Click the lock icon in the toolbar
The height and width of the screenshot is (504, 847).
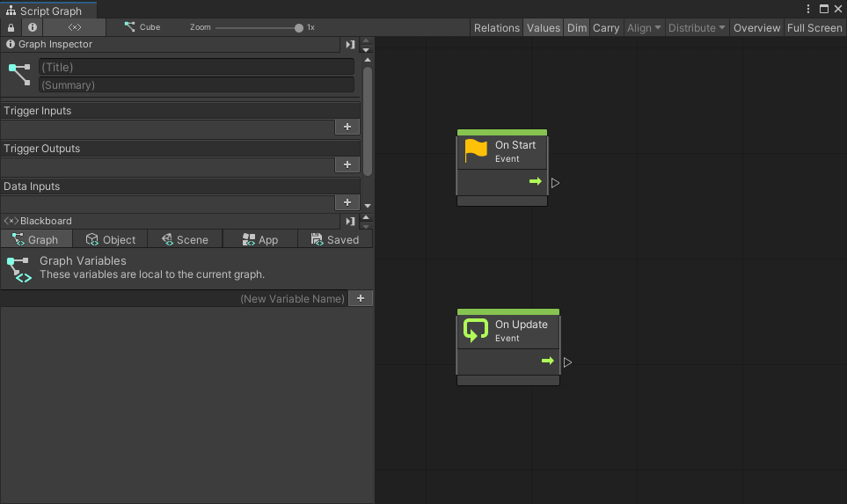tap(11, 27)
